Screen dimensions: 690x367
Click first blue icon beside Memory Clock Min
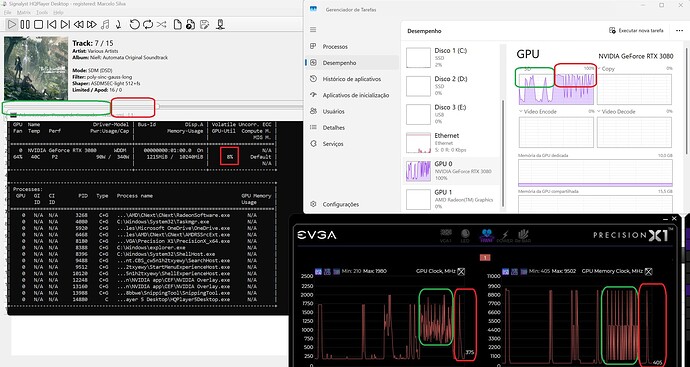point(506,272)
